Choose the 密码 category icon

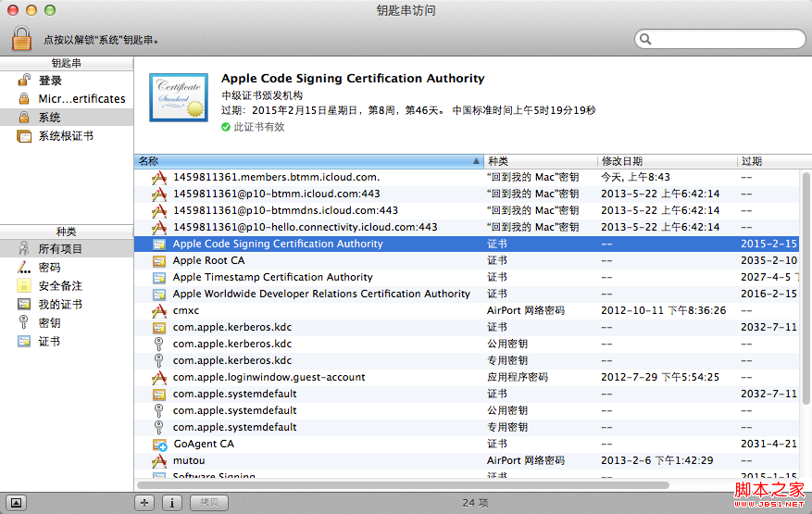[24, 268]
